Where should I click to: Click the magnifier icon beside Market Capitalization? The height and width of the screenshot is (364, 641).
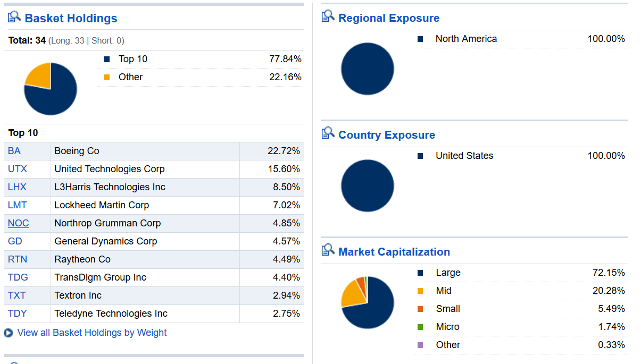[x=328, y=250]
